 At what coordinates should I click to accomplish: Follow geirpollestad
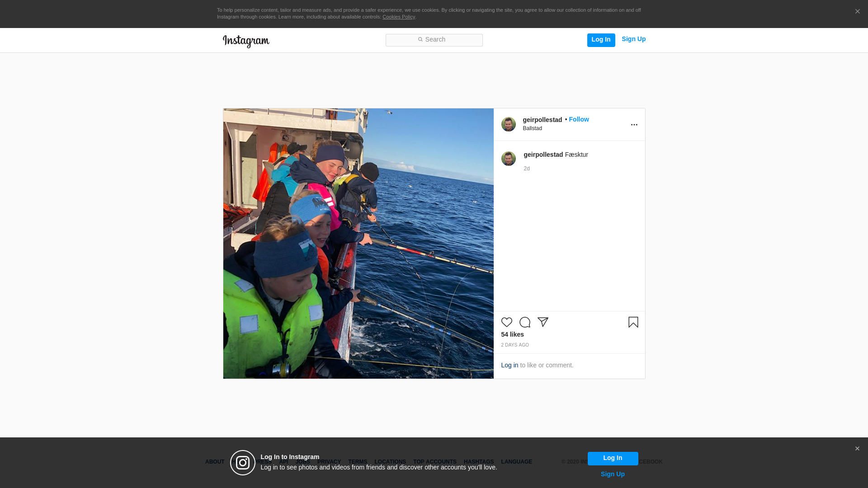click(x=579, y=119)
